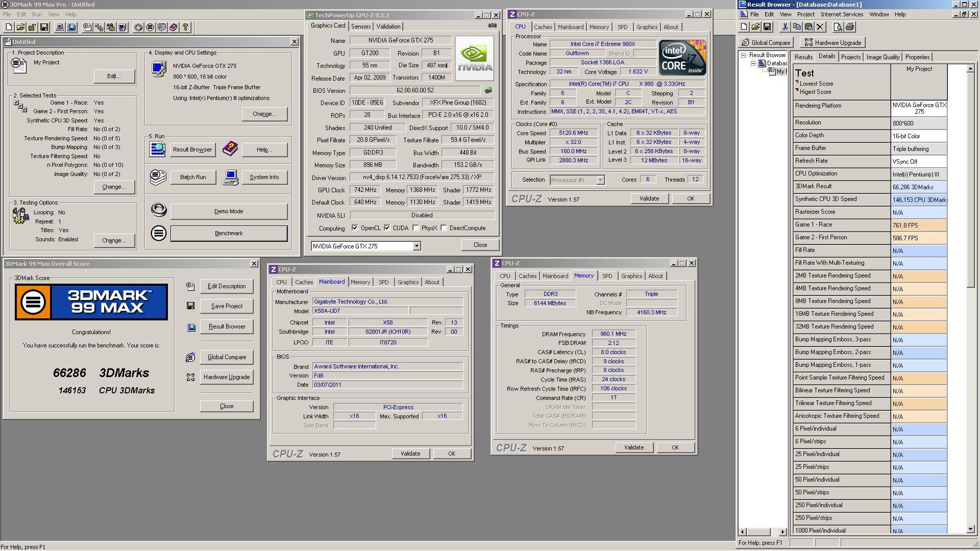Click tree pane horizontal scrollbar track
Viewport: 980px width, 551px height.
(775, 532)
